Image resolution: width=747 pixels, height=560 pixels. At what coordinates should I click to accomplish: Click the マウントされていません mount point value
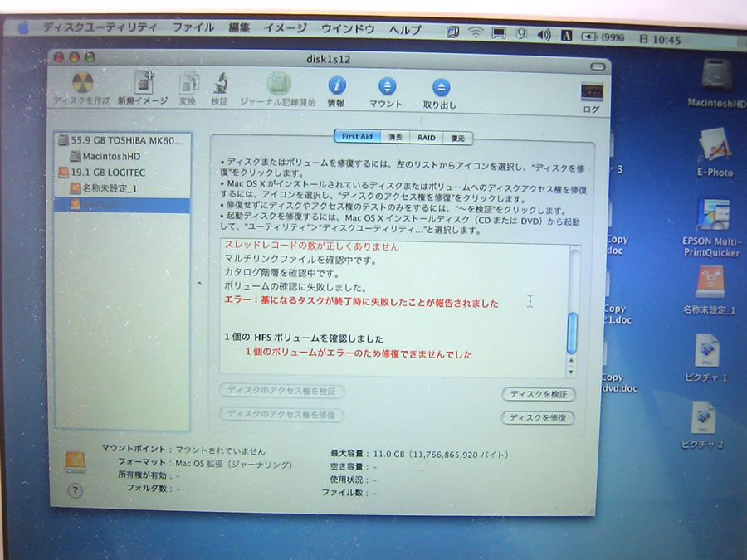click(220, 450)
